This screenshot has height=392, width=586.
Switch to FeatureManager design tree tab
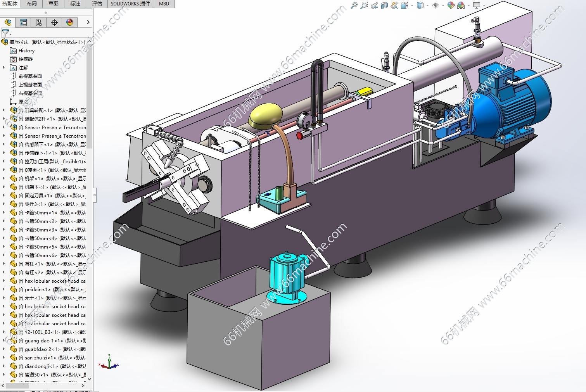[8, 22]
